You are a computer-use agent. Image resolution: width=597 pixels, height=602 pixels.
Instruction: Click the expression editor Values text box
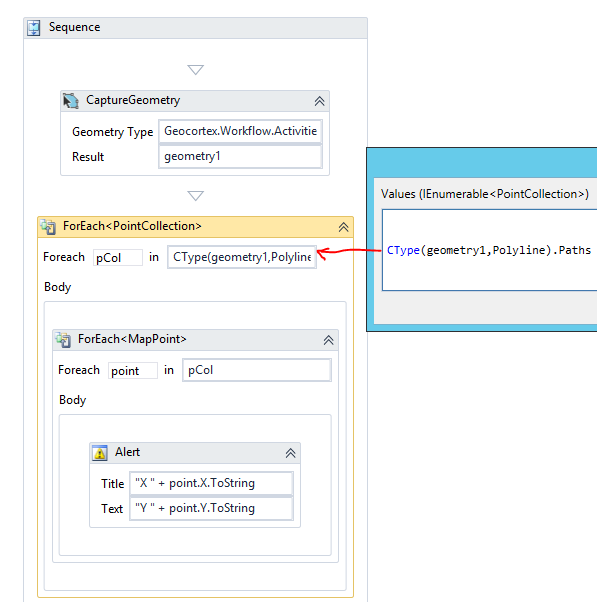(x=490, y=250)
